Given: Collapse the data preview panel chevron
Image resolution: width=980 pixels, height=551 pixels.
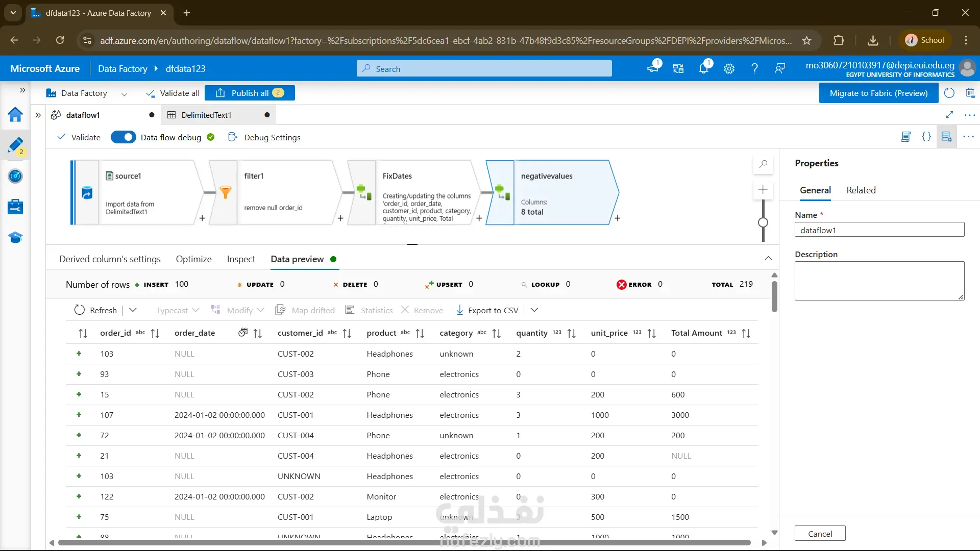Looking at the screenshot, I should (768, 258).
